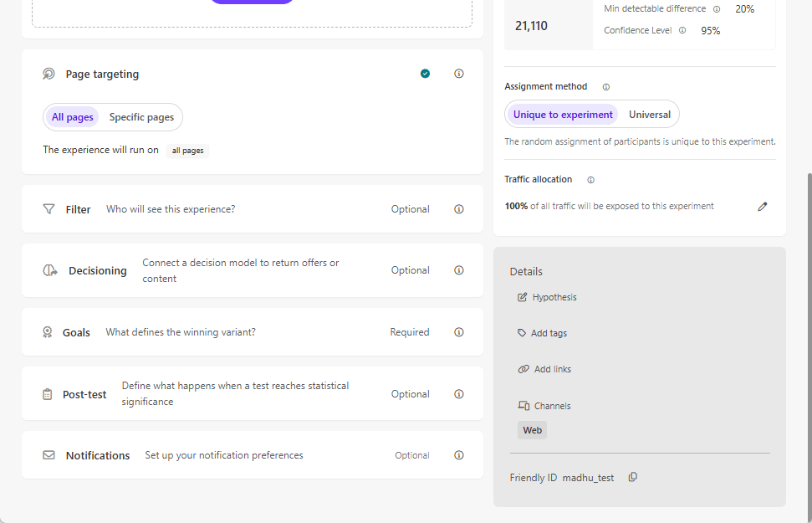
Task: Open Hypothesis in the Details panel
Action: tap(554, 297)
